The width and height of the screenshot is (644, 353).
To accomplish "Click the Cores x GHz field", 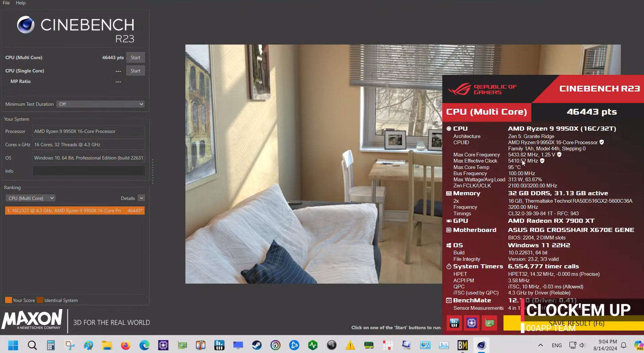I will click(x=88, y=145).
